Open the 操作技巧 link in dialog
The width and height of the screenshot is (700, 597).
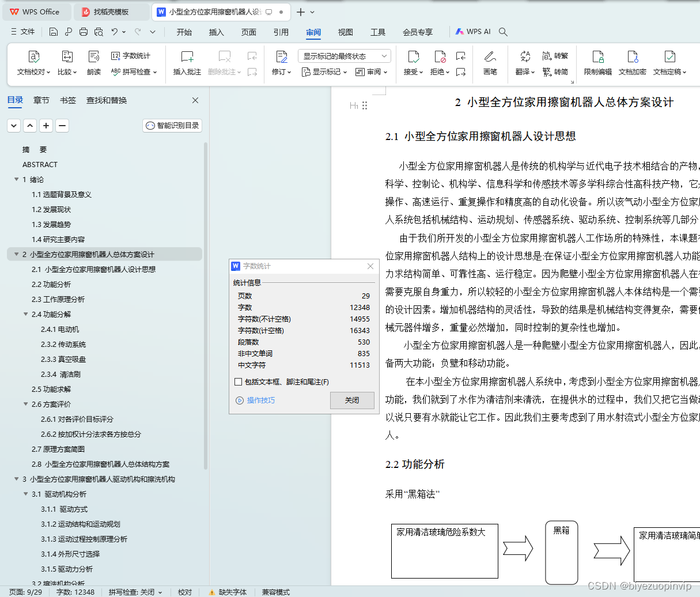tap(255, 400)
